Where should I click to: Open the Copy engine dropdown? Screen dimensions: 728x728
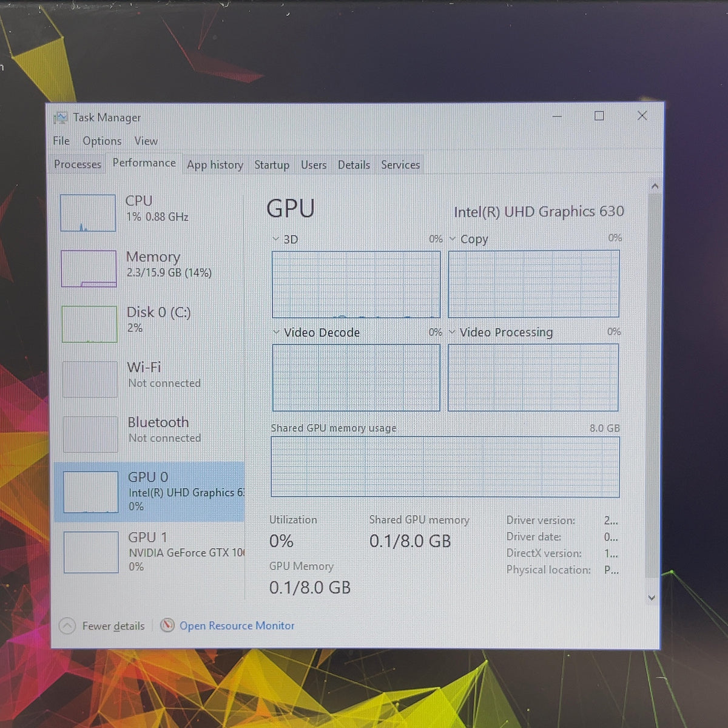pos(453,239)
